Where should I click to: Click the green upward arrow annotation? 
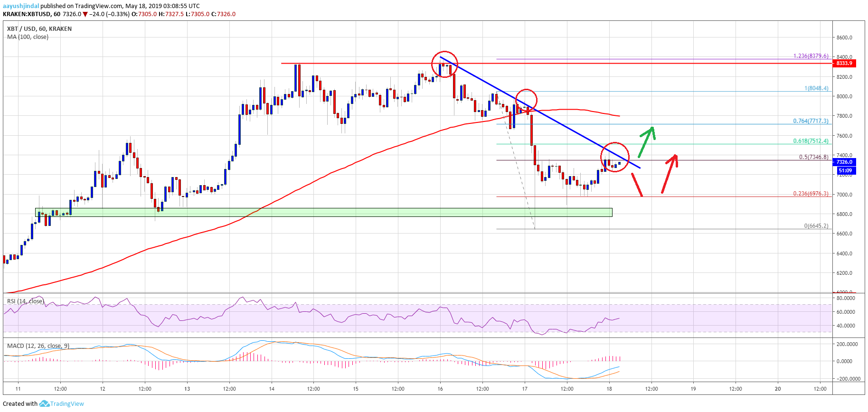pyautogui.click(x=647, y=141)
